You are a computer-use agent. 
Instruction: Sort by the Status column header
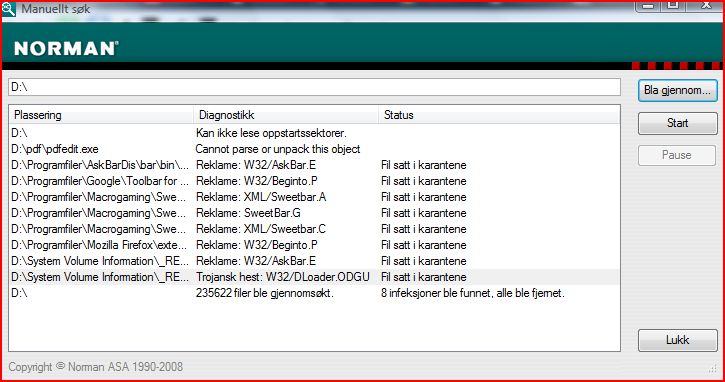pos(499,115)
